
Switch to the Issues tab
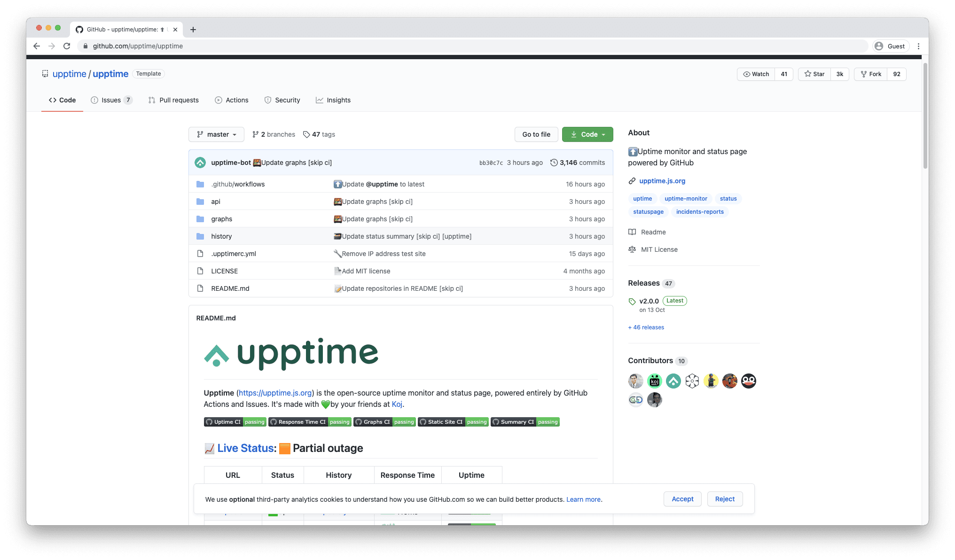click(111, 100)
